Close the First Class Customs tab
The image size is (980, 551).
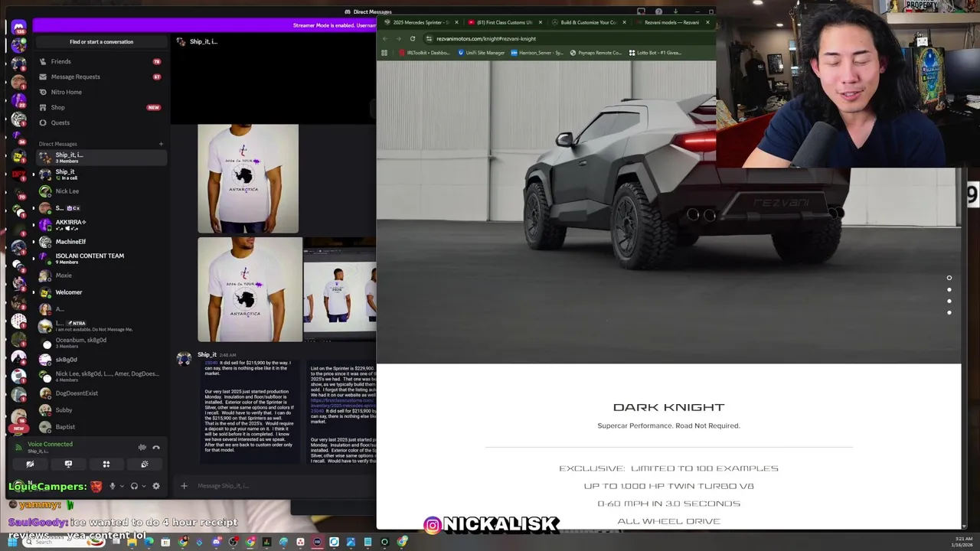540,22
